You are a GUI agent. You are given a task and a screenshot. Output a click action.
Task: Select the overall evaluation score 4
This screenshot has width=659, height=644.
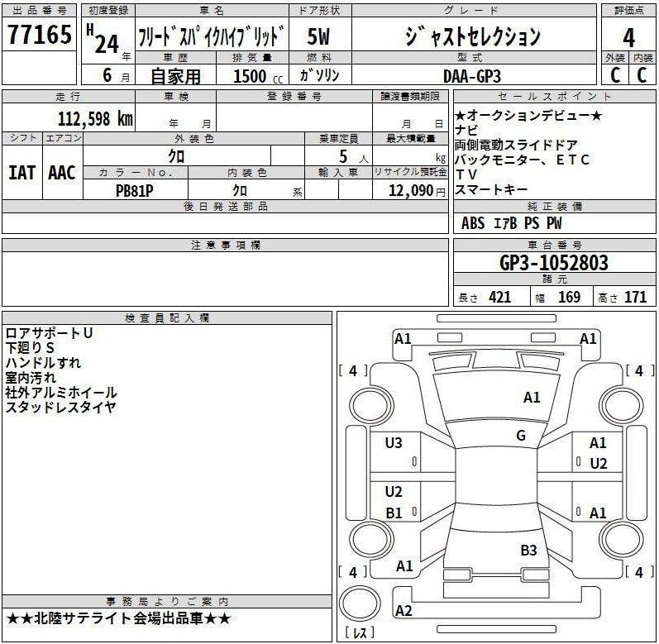628,38
